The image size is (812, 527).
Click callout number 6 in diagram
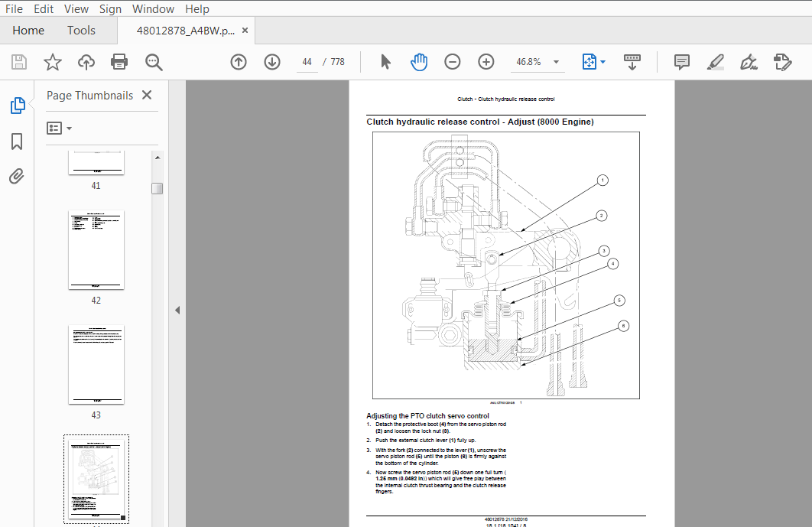[x=623, y=326]
